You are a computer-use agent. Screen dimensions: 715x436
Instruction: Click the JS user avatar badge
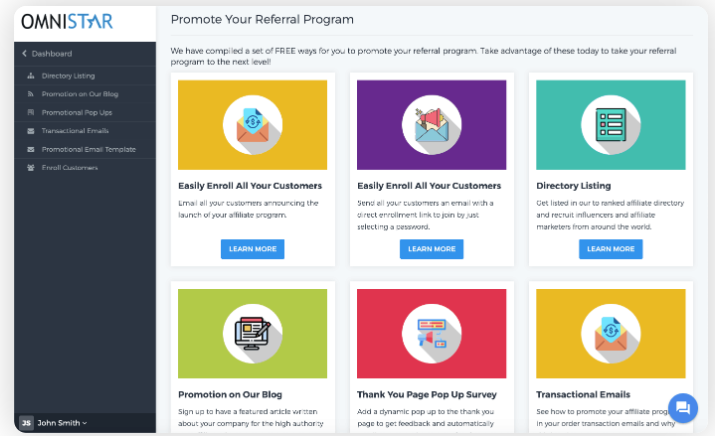pyautogui.click(x=26, y=423)
